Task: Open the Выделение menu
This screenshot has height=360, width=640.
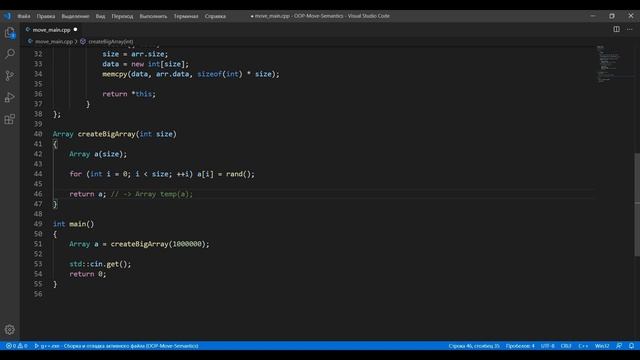Action: click(x=75, y=16)
